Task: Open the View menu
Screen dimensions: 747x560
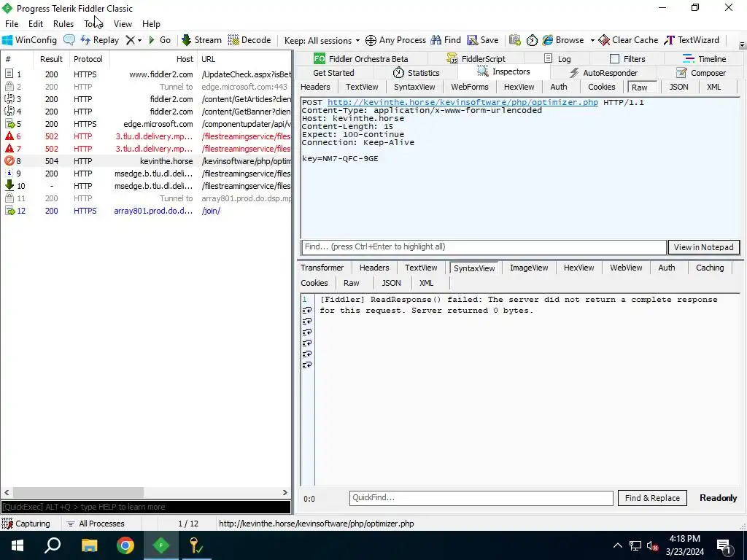Action: pos(123,24)
